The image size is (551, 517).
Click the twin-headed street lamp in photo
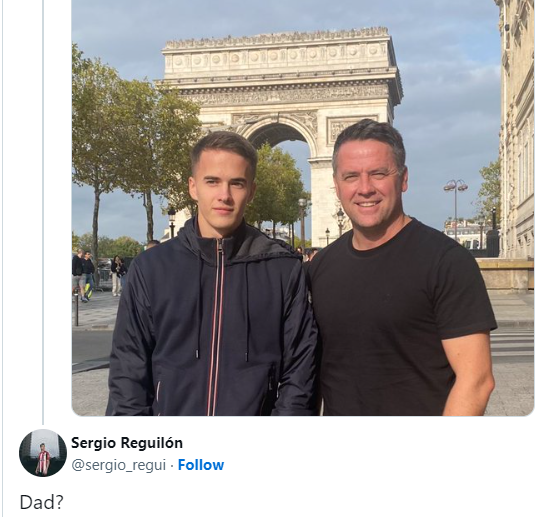pyautogui.click(x=455, y=207)
